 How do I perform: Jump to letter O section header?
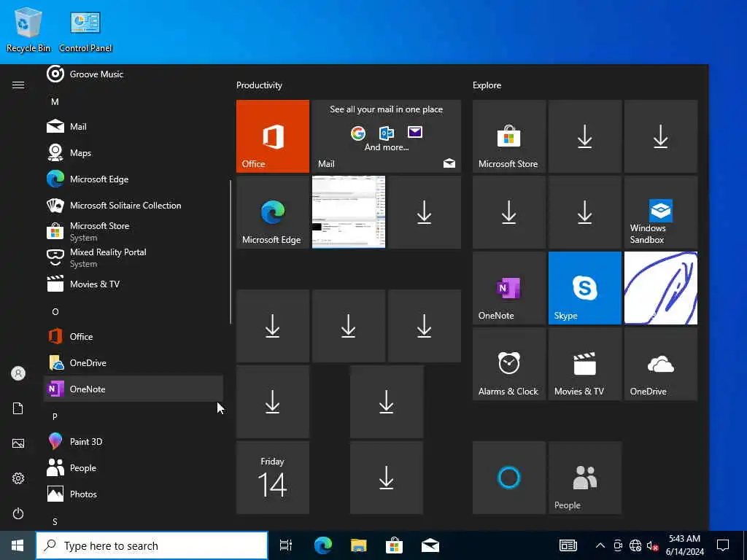[x=55, y=311]
